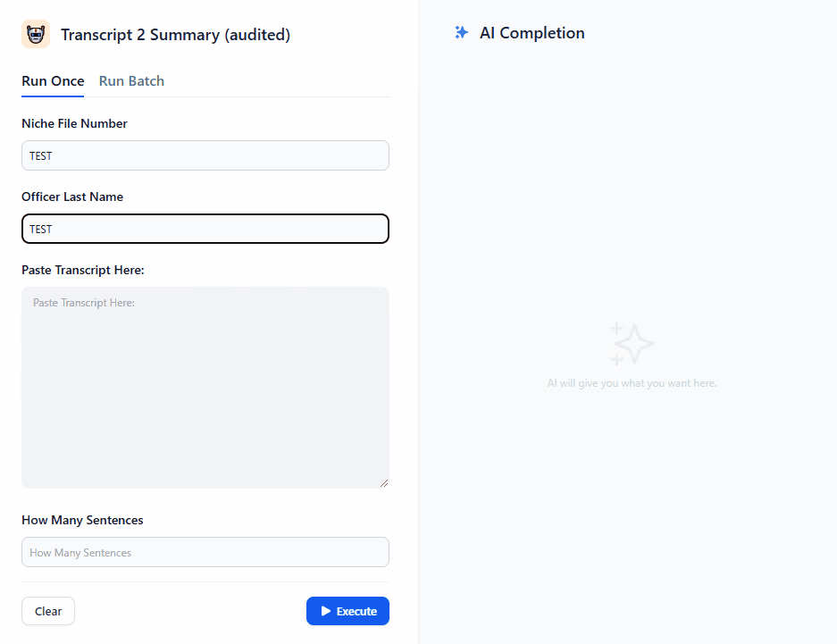Click the blue sparkle icon beside AI Completion
This screenshot has height=644, width=837.
click(x=461, y=33)
